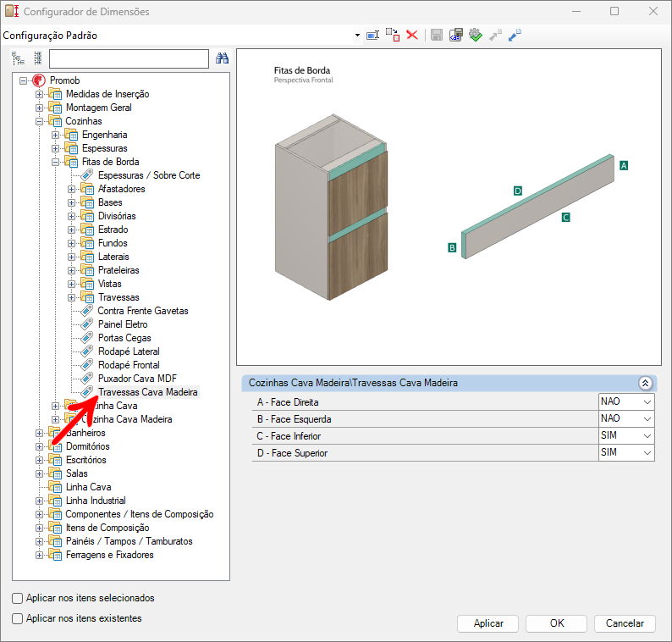The height and width of the screenshot is (642, 672).
Task: Collapse the Travessas Cava Madeira properties panel
Action: 645,384
